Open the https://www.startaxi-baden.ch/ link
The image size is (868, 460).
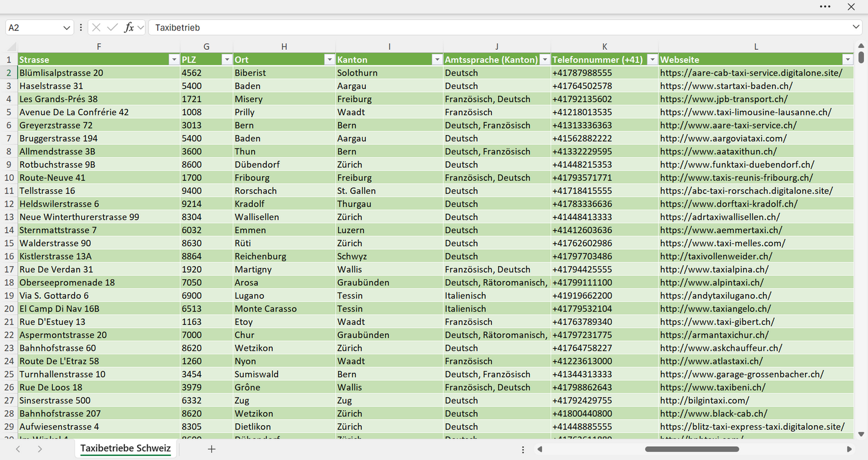[726, 86]
